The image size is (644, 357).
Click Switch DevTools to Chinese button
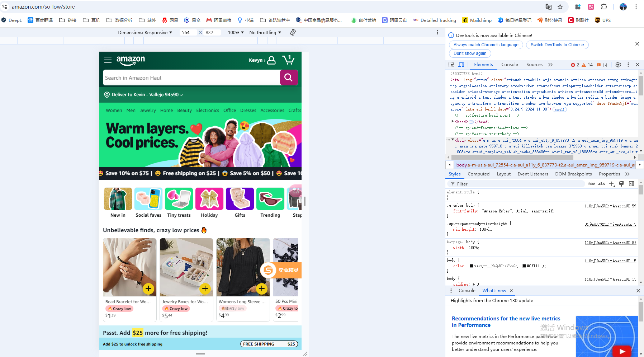coord(557,45)
